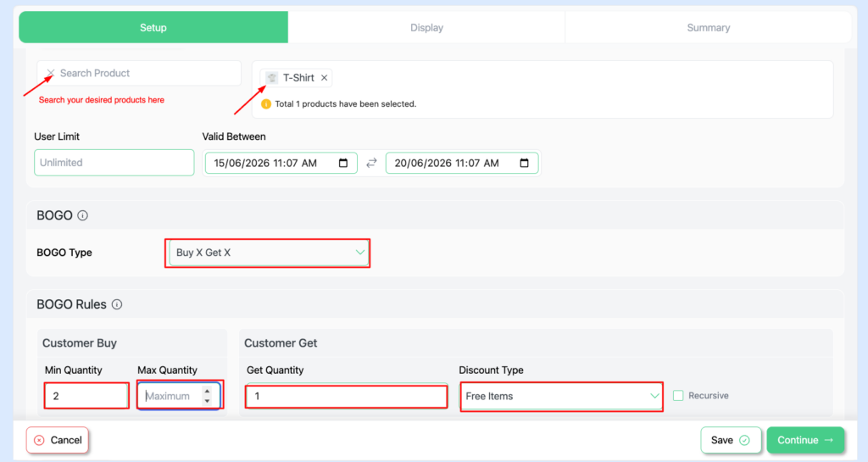The width and height of the screenshot is (868, 462).
Task: Open the Discount Type dropdown
Action: pyautogui.click(x=561, y=396)
